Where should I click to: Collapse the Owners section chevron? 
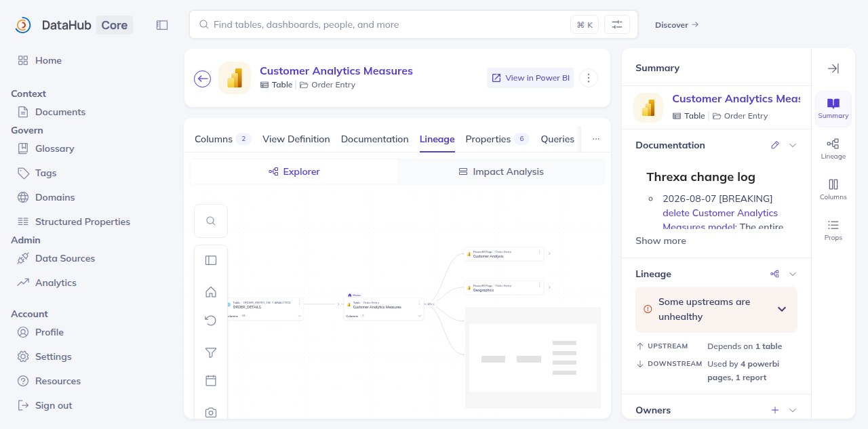click(x=793, y=410)
